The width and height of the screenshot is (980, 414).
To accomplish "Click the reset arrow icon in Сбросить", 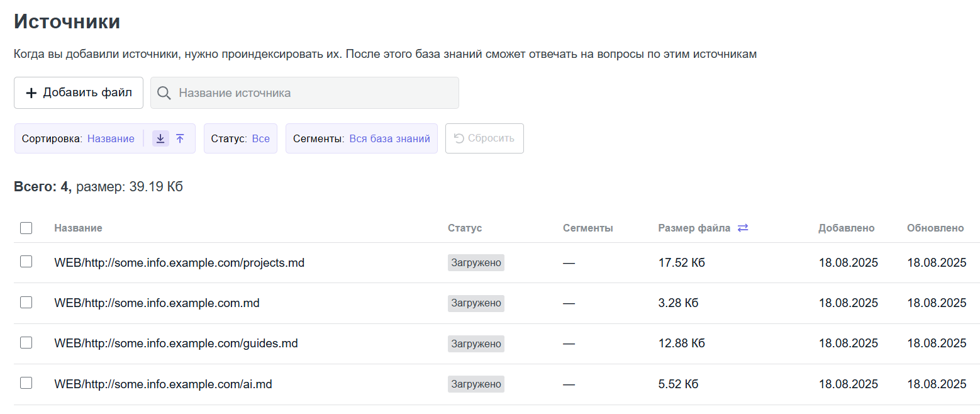I will click(459, 138).
